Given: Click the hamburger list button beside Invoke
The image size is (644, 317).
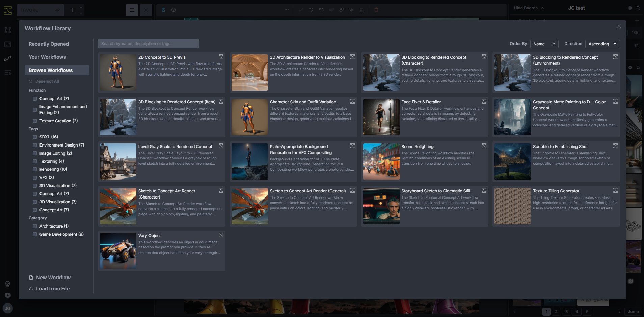Looking at the screenshot, I should pos(132,10).
